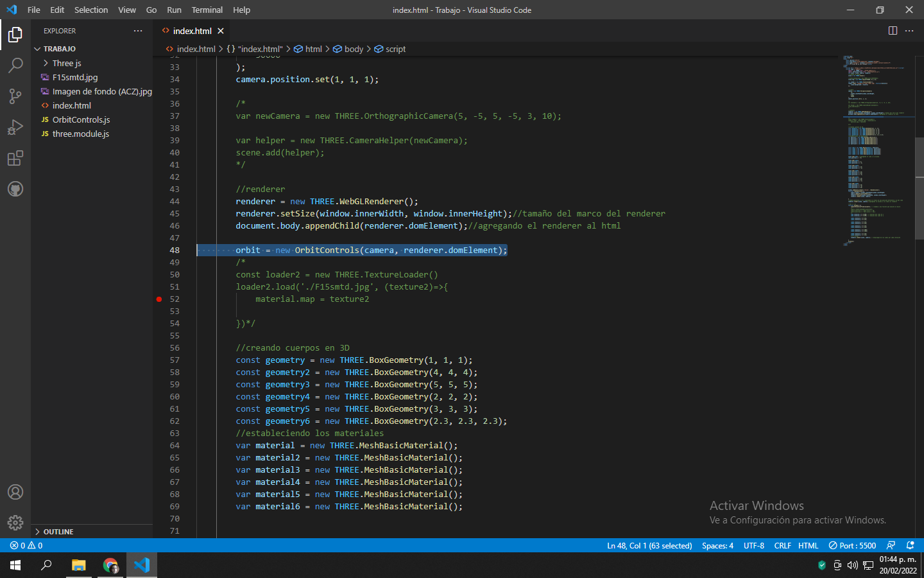Open notifications bell in status bar
Screen dimensions: 924x578
pos(910,545)
